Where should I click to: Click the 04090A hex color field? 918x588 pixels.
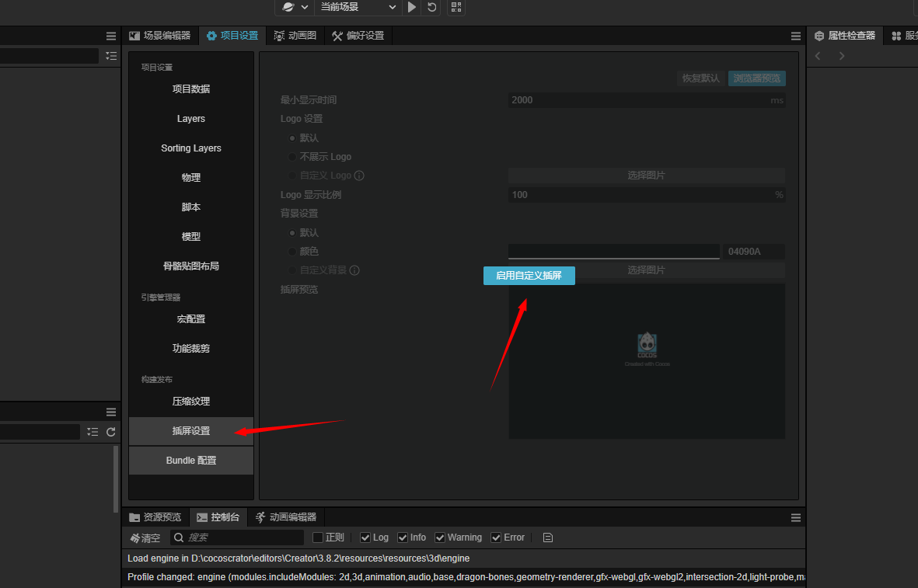[753, 252]
